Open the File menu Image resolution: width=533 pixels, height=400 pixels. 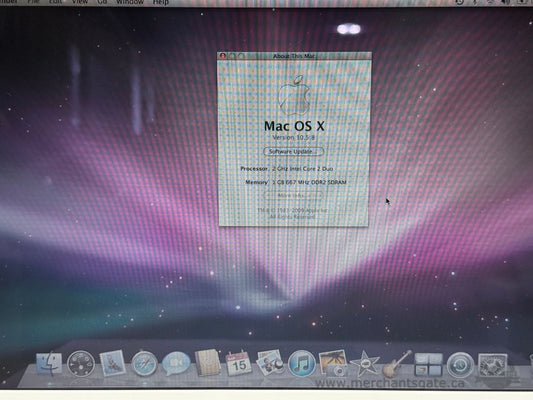33,2
